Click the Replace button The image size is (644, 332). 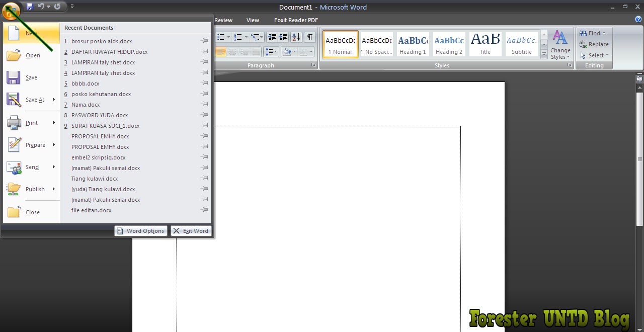click(594, 44)
